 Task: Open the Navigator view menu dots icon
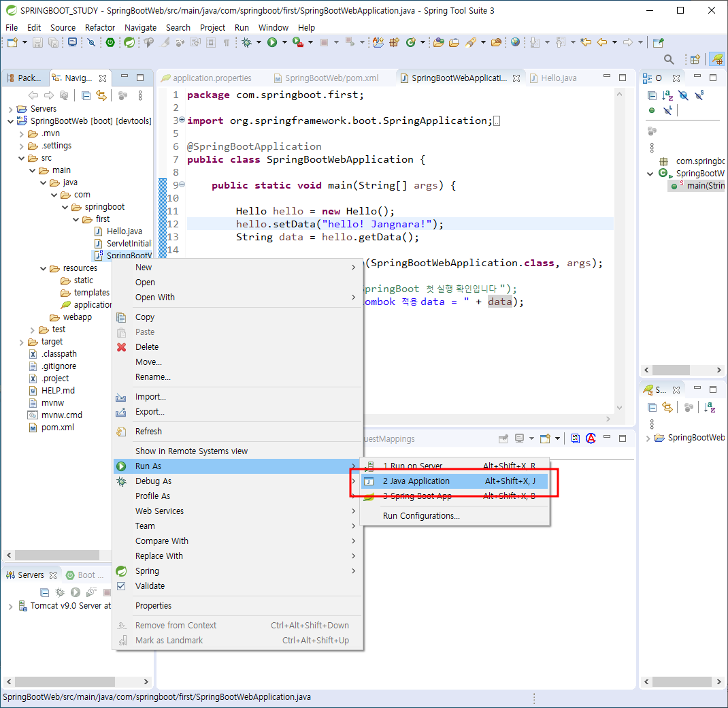point(140,96)
